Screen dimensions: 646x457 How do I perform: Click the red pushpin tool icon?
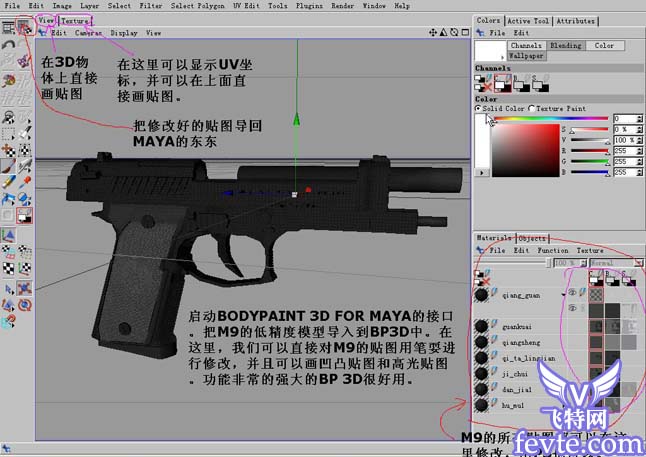point(25,183)
